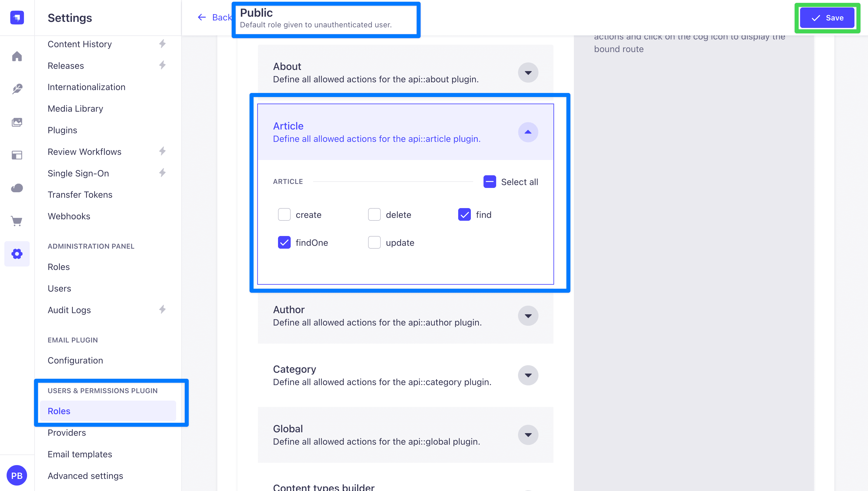Click lightning icon beside Releases
The width and height of the screenshot is (868, 491).
(x=162, y=65)
